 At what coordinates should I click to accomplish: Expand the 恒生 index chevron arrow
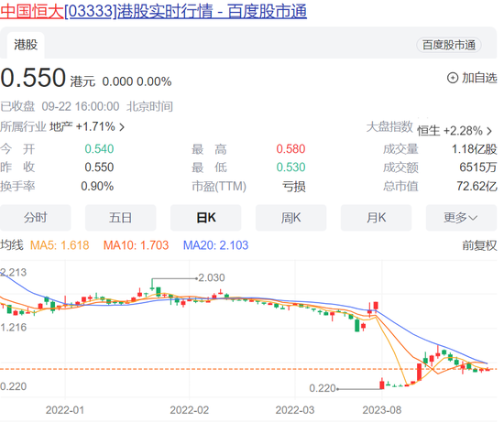tap(489, 131)
